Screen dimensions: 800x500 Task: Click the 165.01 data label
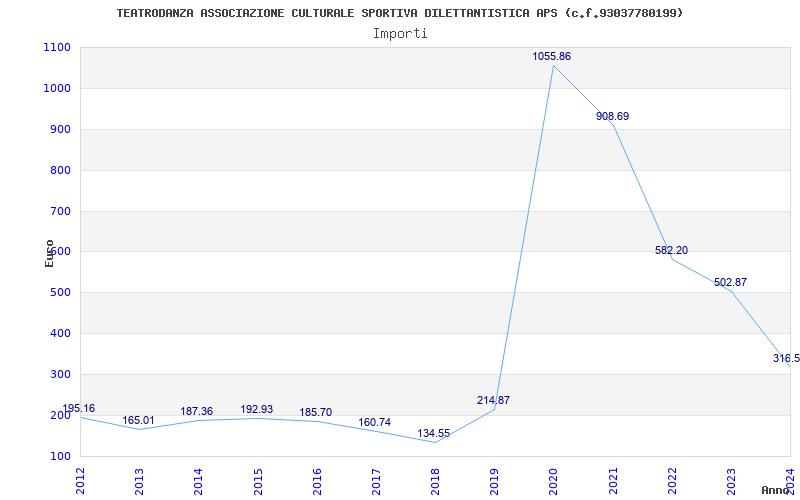pos(138,420)
